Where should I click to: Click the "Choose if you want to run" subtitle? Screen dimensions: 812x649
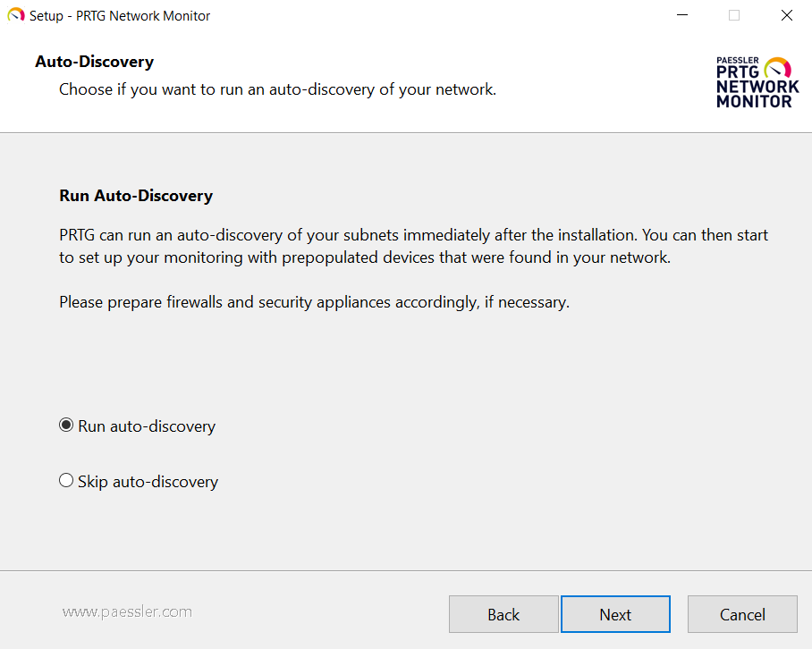click(277, 89)
